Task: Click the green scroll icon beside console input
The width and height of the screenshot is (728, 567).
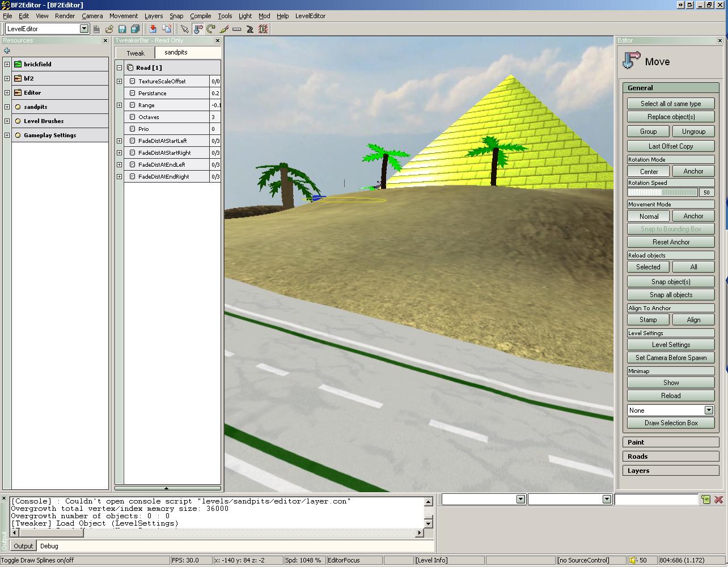Action: point(706,499)
